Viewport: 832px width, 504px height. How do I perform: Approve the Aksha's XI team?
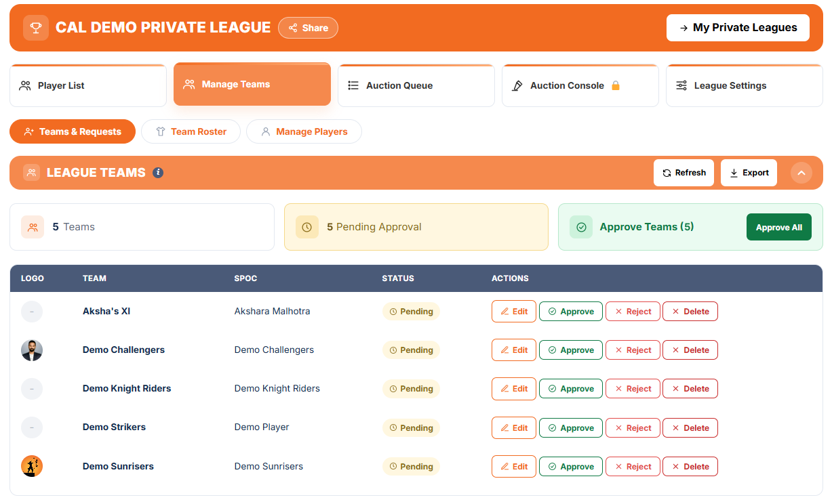[x=571, y=312]
